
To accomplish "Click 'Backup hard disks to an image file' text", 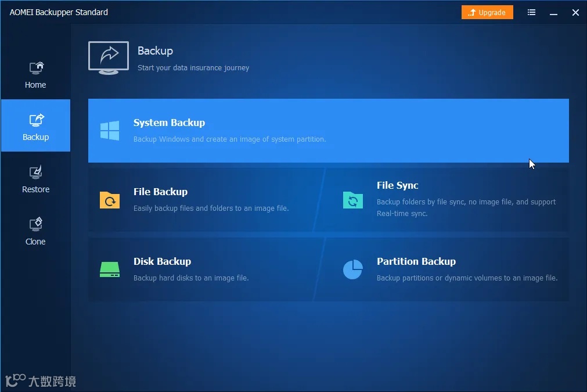I will coord(191,278).
